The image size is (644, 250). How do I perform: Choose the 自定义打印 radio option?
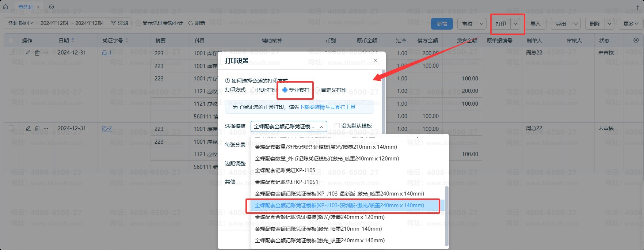tap(317, 90)
